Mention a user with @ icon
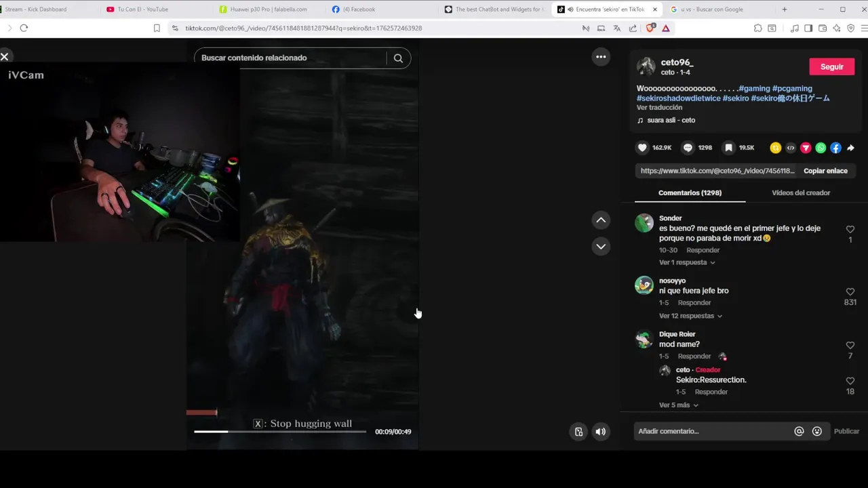 pos(799,431)
